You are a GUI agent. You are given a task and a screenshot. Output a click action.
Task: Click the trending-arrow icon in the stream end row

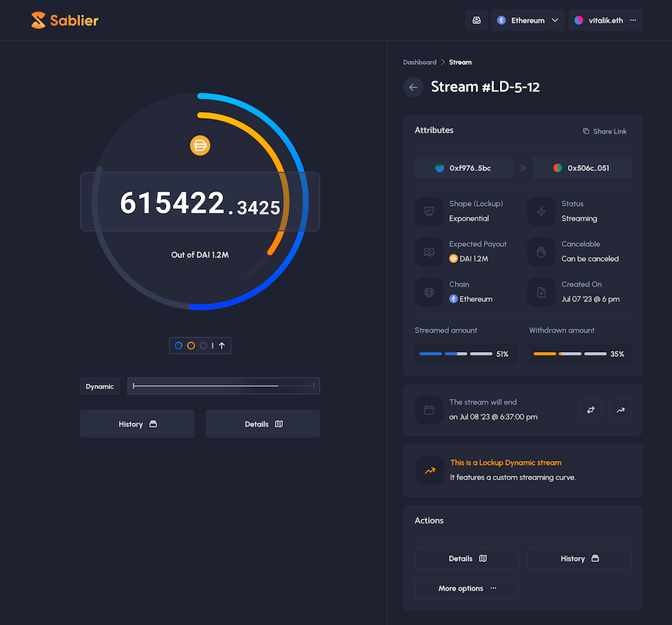pyautogui.click(x=620, y=410)
